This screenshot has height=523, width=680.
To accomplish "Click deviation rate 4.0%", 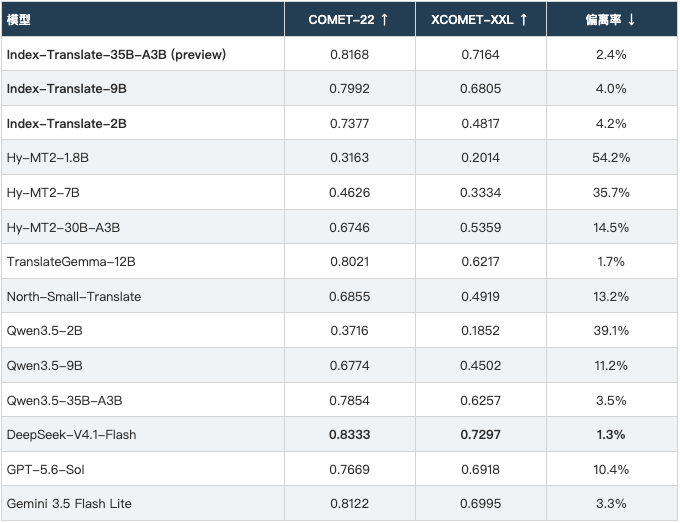I will click(x=611, y=88).
